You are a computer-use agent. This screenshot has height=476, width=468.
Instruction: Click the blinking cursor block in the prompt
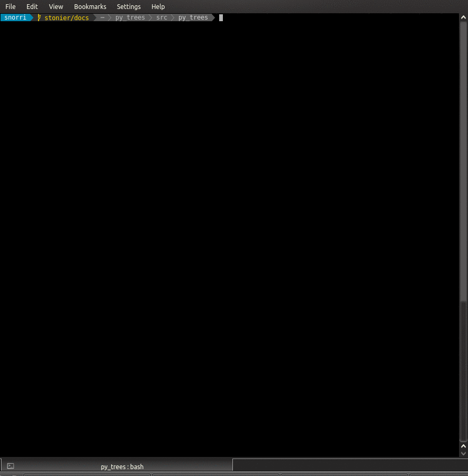click(x=221, y=17)
